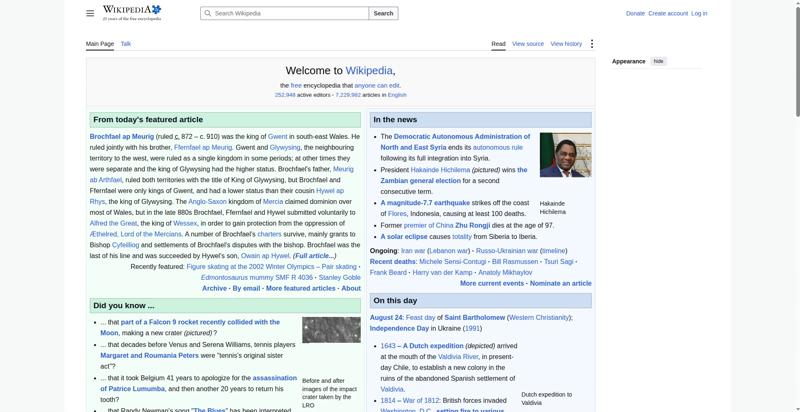Open the Valdivia River link
Image resolution: width=800 pixels, height=412 pixels.
(x=458, y=357)
